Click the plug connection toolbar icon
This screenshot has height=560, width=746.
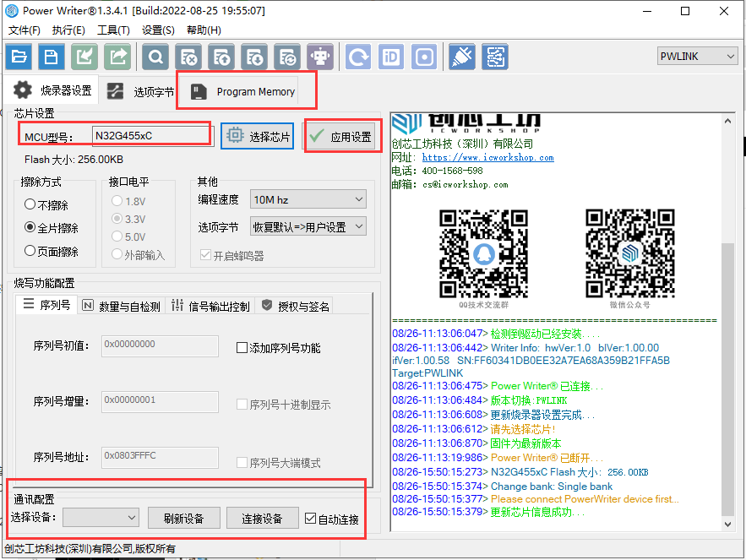[x=461, y=57]
